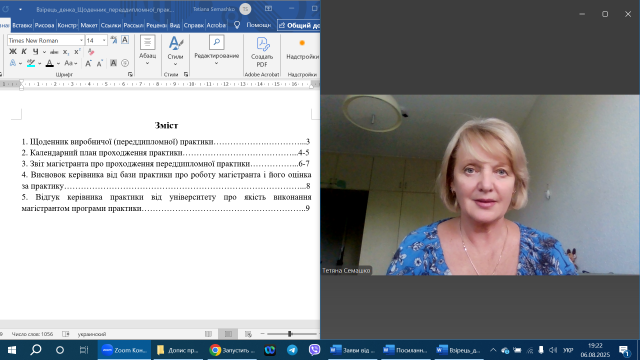Click the zoom slider handle in status bar
640x360 pixels.
(290, 334)
